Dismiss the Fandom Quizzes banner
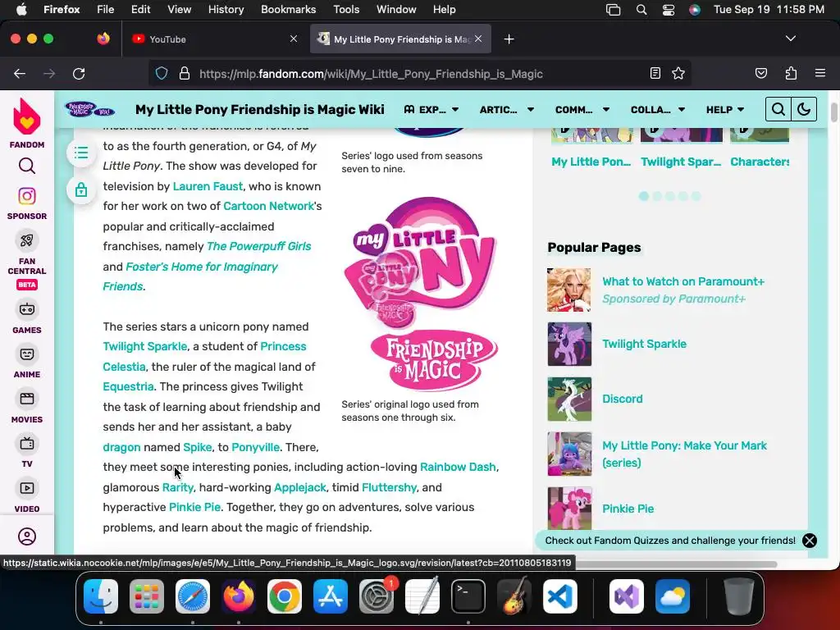Viewport: 840px width, 630px height. coord(810,541)
